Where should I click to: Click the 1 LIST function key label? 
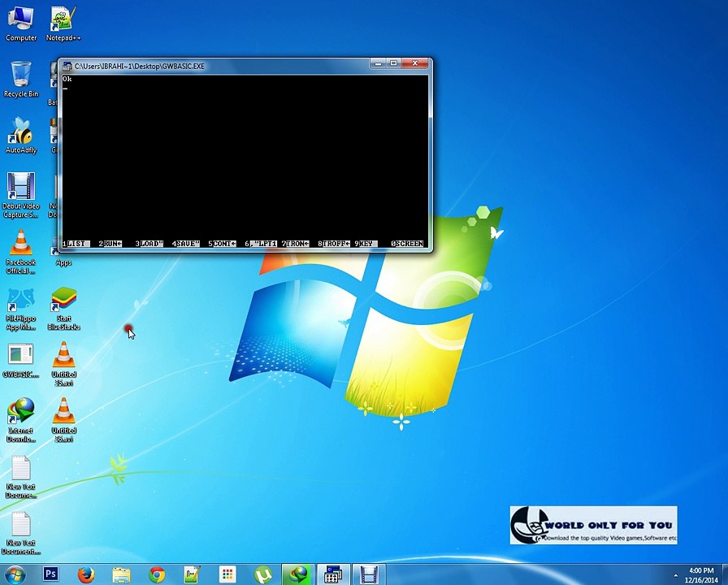point(76,243)
